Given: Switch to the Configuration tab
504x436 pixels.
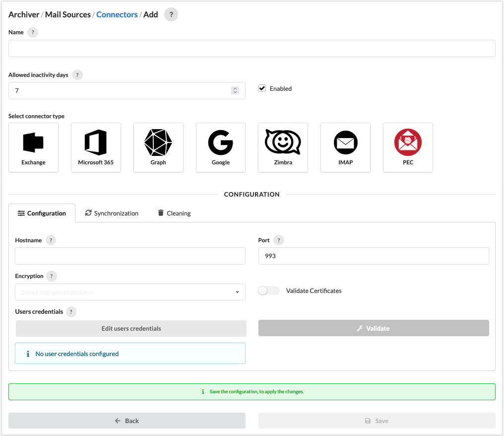Looking at the screenshot, I should point(42,213).
